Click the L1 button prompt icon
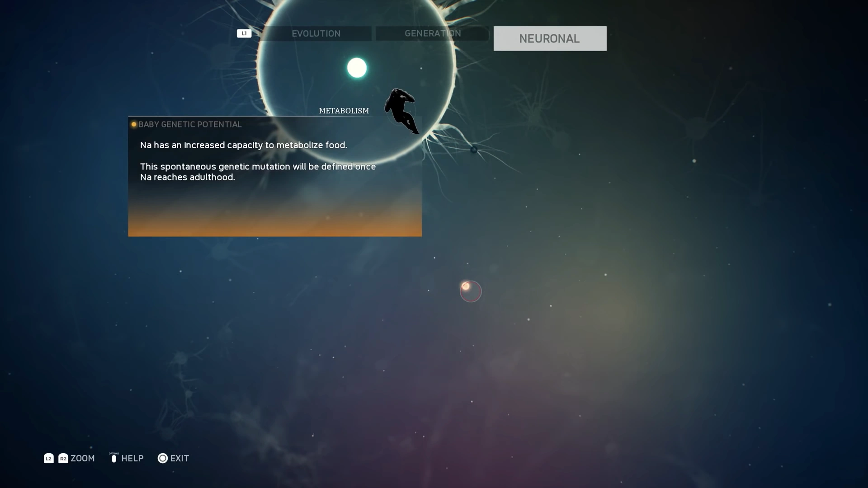 (244, 33)
